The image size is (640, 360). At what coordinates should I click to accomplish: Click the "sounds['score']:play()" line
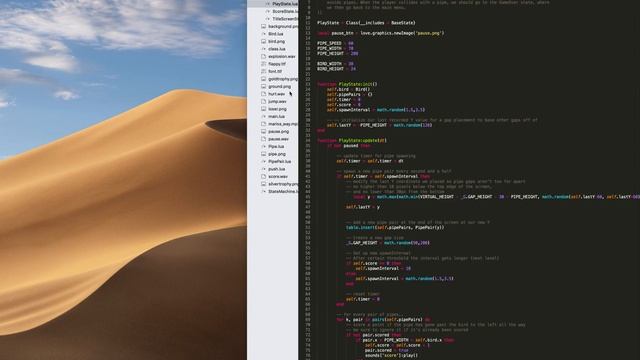391,356
